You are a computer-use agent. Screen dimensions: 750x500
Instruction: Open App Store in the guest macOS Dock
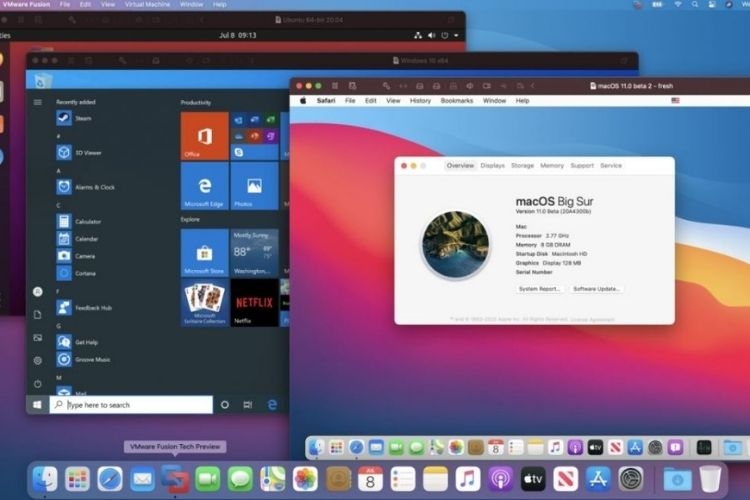(x=635, y=447)
